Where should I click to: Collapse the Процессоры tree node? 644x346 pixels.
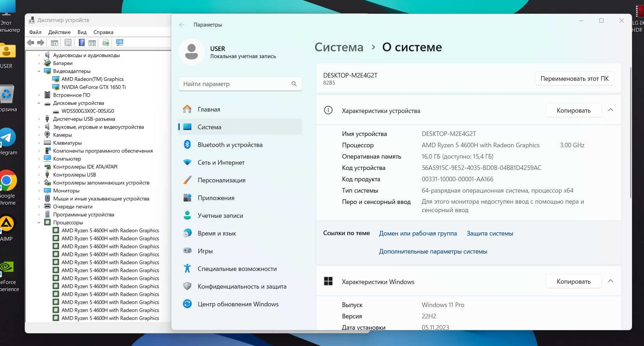(x=39, y=222)
